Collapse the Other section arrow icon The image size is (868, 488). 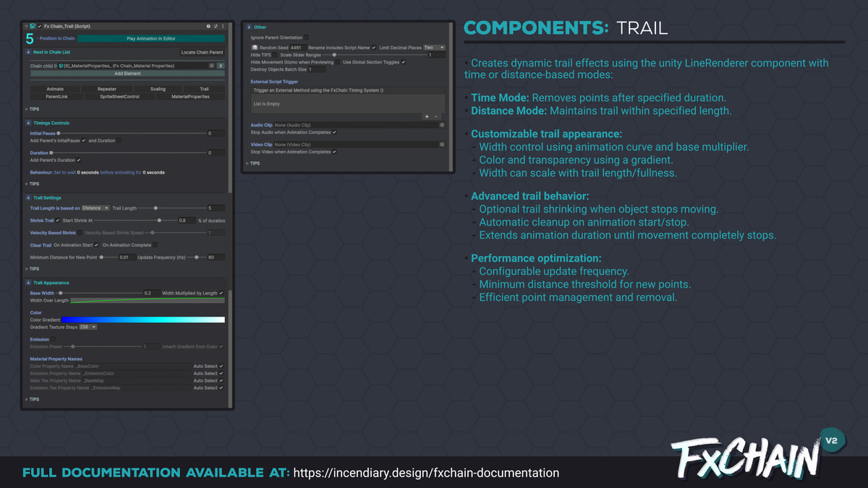point(249,27)
